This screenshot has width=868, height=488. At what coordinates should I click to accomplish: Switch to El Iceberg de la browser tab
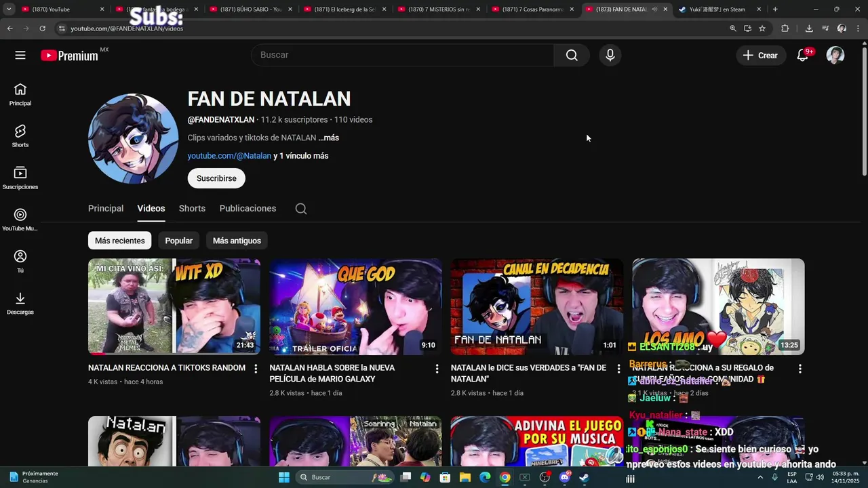click(345, 9)
